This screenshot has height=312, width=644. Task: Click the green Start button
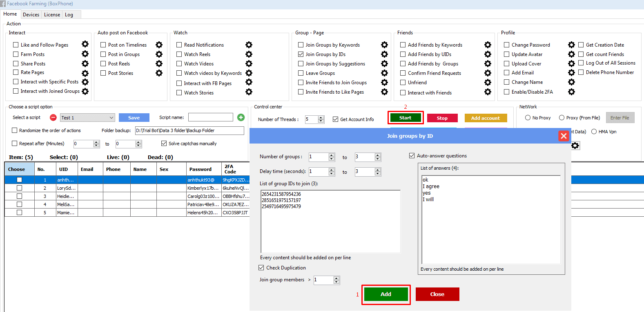pyautogui.click(x=405, y=118)
